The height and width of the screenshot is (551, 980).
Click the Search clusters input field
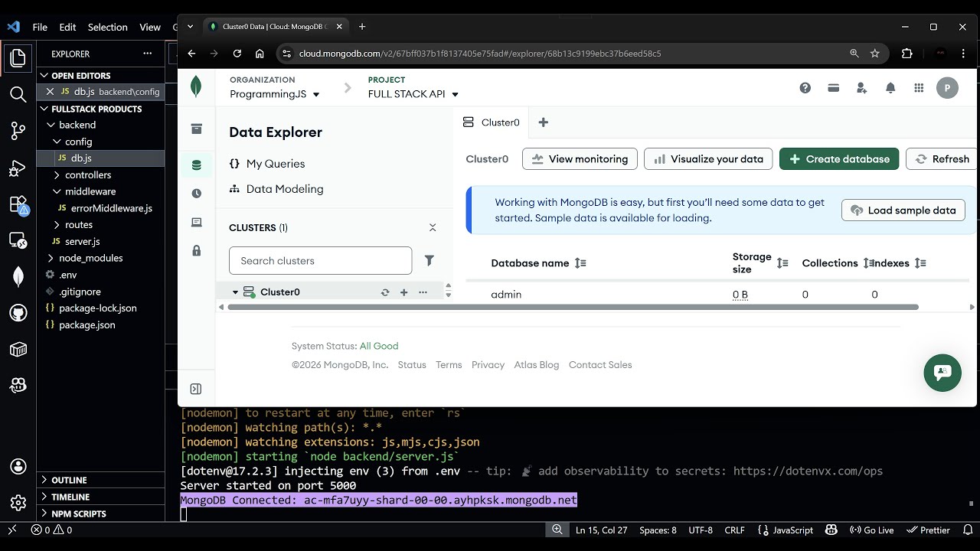tap(320, 261)
